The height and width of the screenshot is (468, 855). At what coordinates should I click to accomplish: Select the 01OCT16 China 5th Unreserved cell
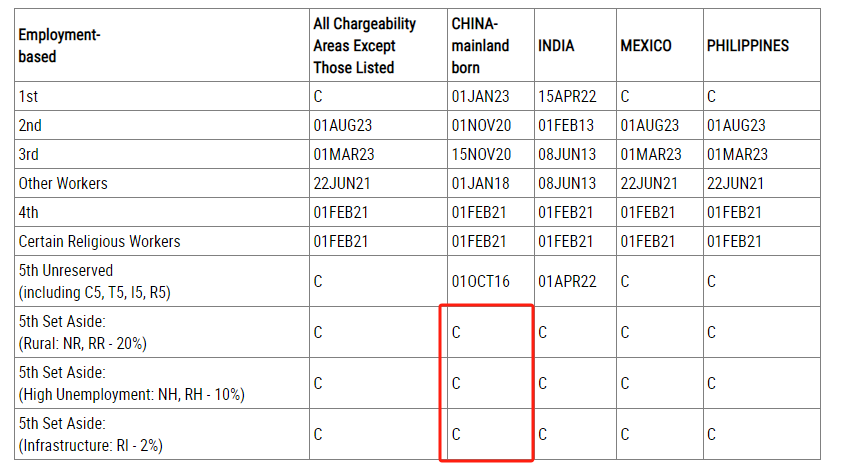pyautogui.click(x=481, y=282)
